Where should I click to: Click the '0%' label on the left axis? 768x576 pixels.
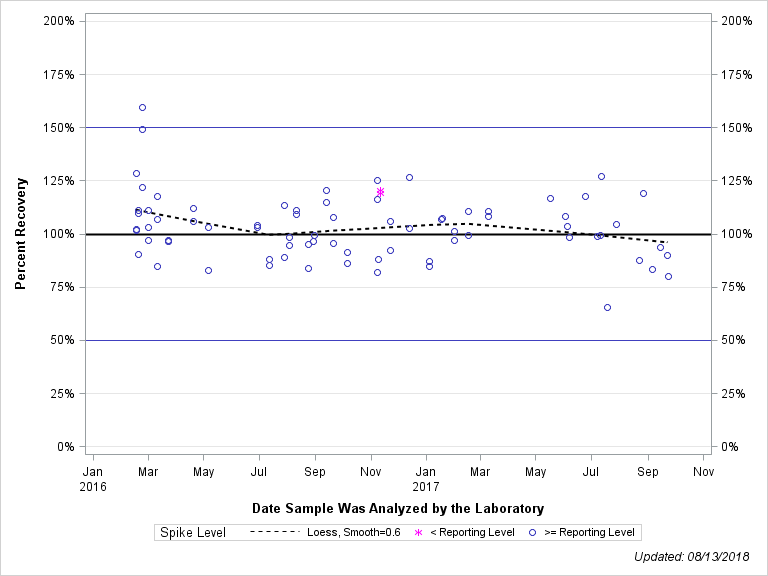[x=66, y=447]
